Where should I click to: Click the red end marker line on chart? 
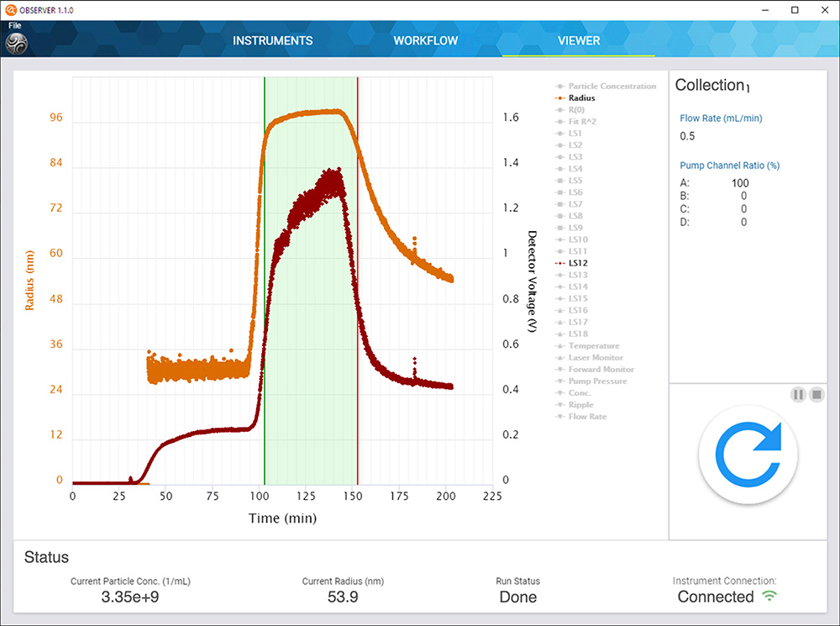coord(358,252)
